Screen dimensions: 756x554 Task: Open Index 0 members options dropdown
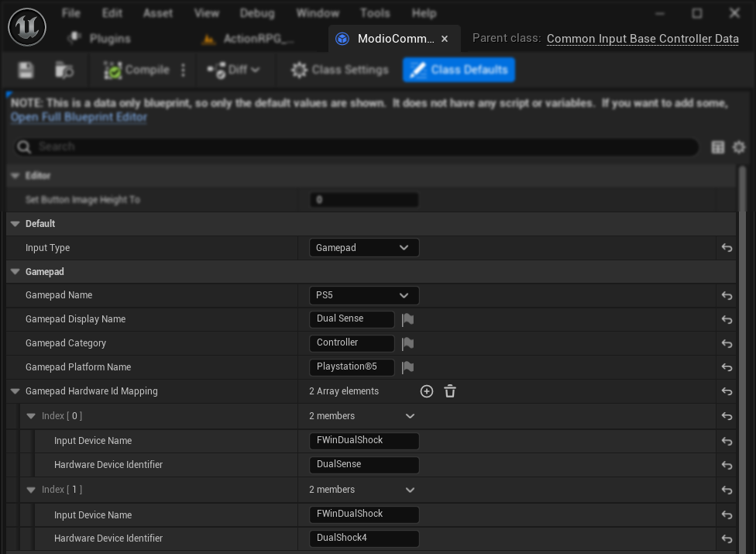click(x=410, y=416)
